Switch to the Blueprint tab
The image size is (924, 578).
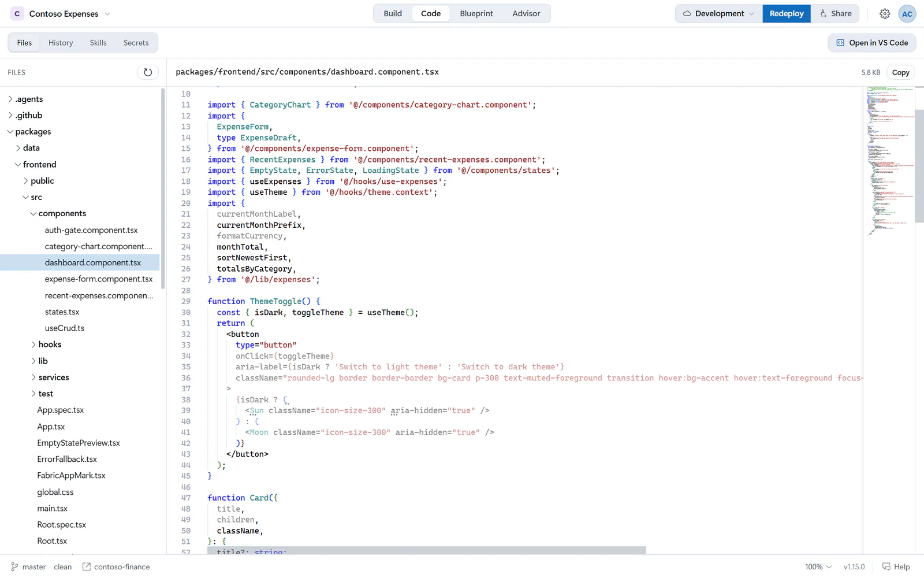click(x=476, y=14)
